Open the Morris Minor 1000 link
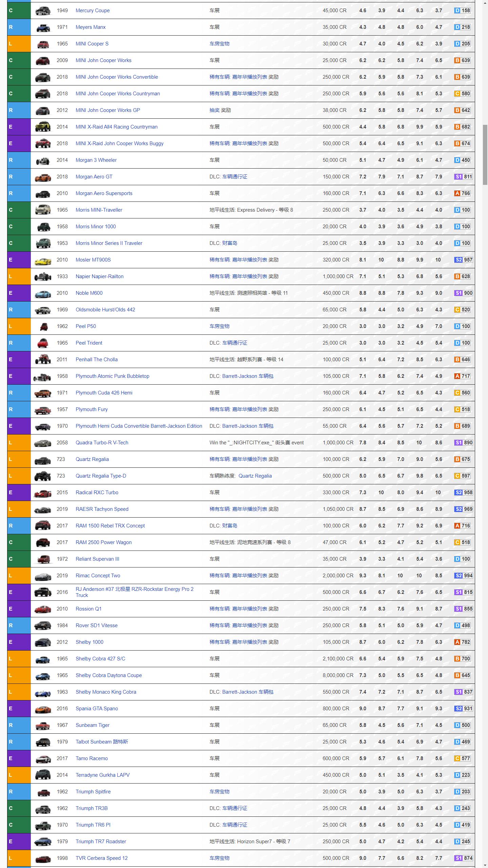The height and width of the screenshot is (868, 488). [x=96, y=227]
